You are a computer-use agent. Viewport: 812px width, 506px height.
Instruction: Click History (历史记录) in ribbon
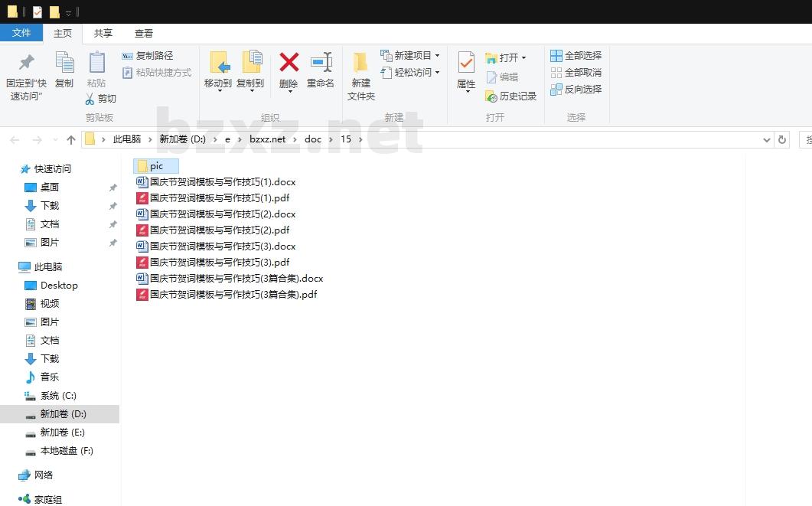(x=510, y=96)
